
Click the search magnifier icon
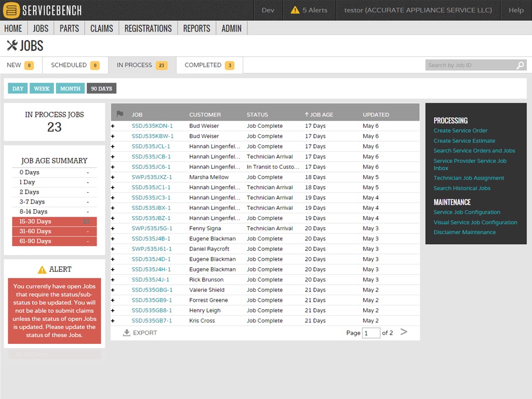[520, 65]
